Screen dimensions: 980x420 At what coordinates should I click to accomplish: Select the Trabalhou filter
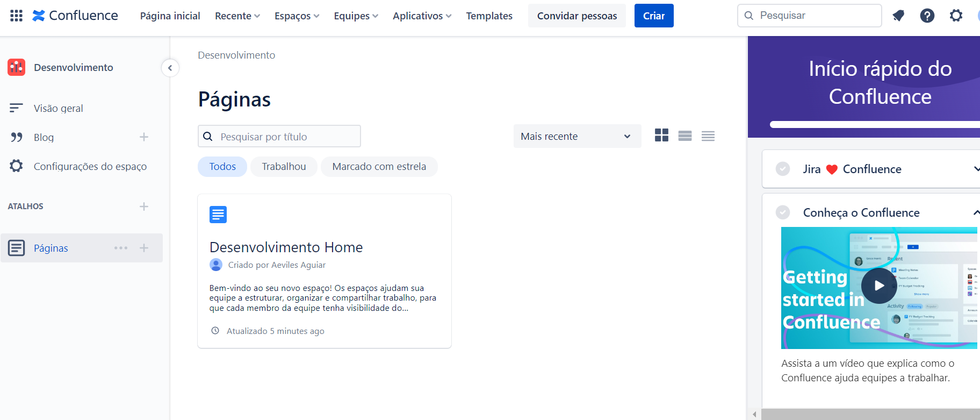tap(284, 167)
